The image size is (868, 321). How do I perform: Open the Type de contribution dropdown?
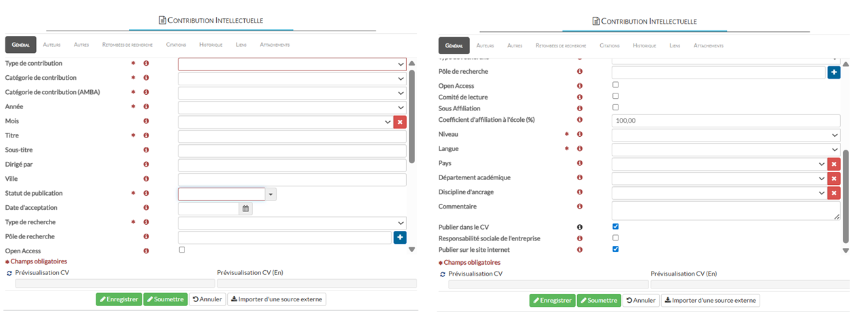(292, 64)
